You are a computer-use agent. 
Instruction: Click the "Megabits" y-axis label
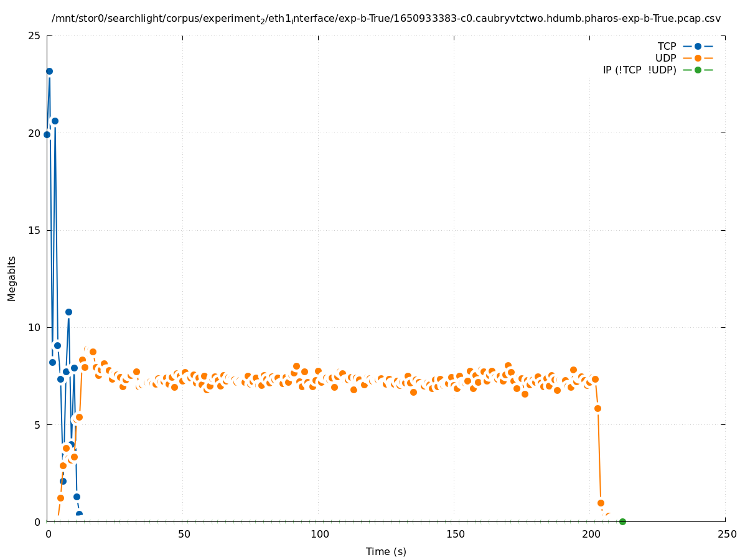tap(12, 278)
